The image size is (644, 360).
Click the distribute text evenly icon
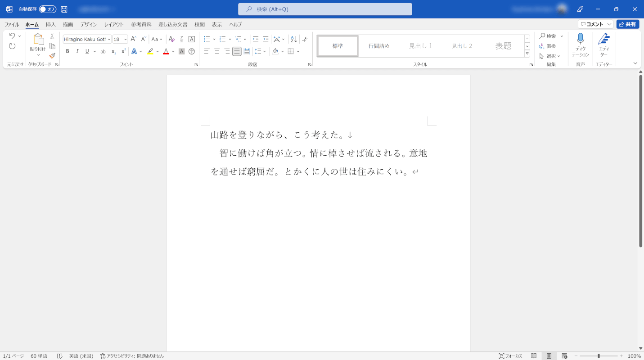tap(247, 51)
